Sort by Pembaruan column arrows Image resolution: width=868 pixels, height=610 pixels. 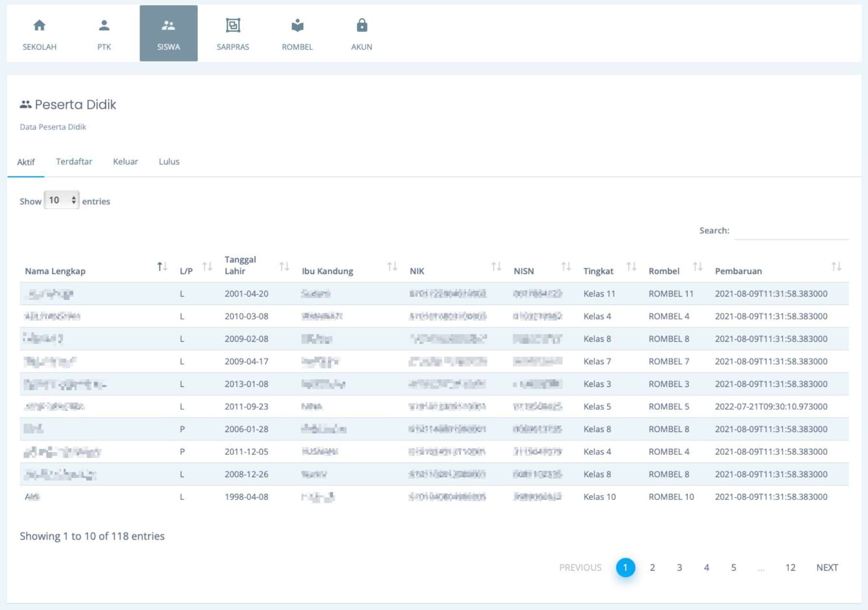pos(836,266)
